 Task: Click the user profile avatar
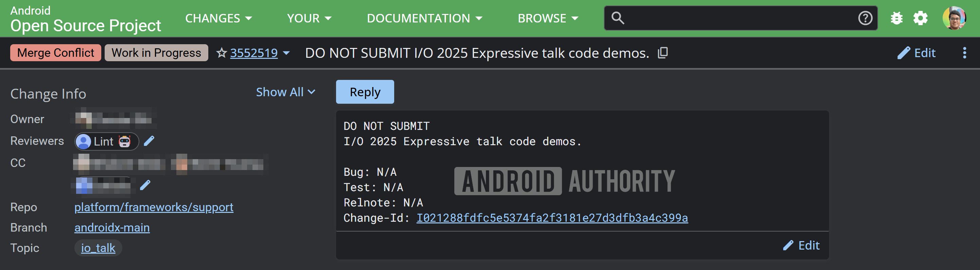pyautogui.click(x=954, y=18)
